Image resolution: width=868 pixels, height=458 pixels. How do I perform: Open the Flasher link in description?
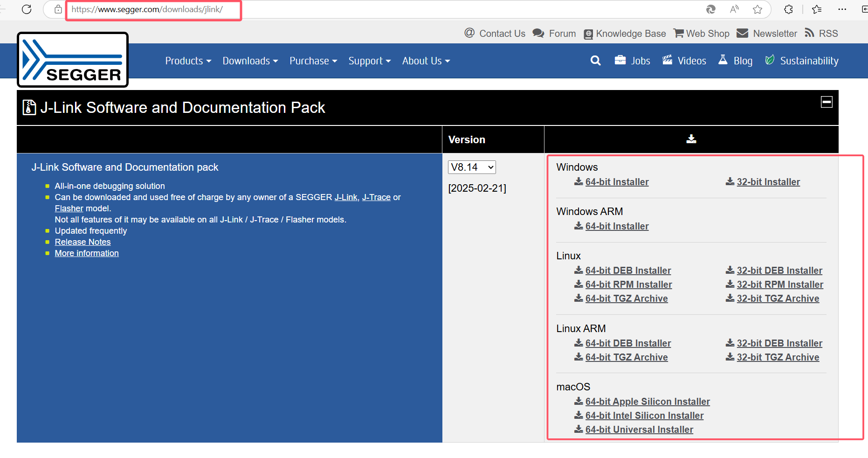pyautogui.click(x=69, y=208)
